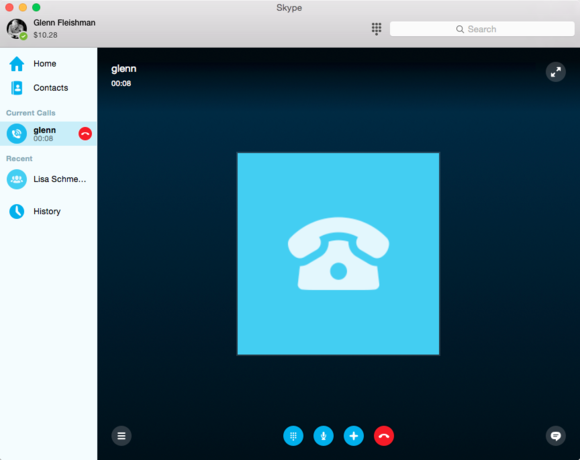Screen dimensions: 580x460
Task: Add people to the call with plus button
Action: pos(354,436)
